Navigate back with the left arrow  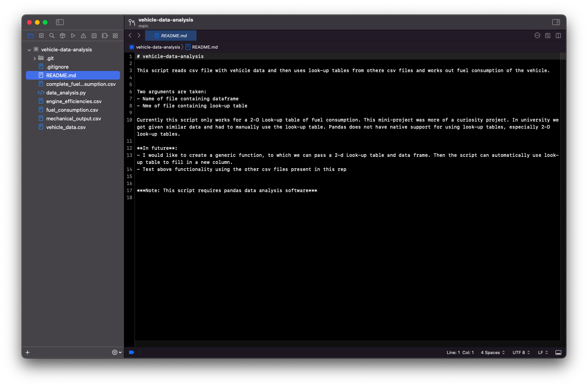(130, 35)
